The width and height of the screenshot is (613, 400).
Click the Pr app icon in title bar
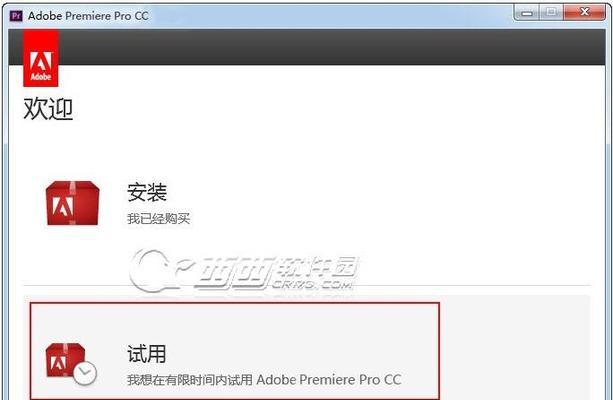point(16,16)
